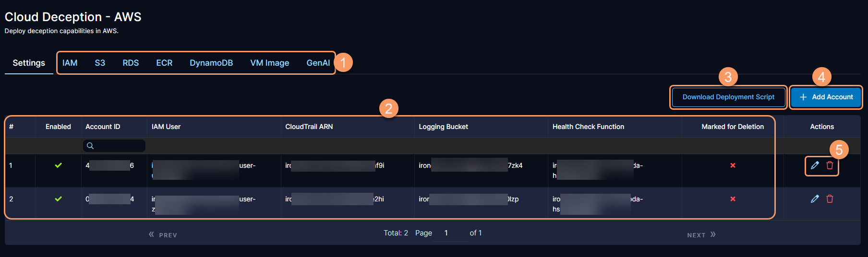This screenshot has width=868, height=257.
Task: Select the GenAI tab
Action: click(318, 63)
